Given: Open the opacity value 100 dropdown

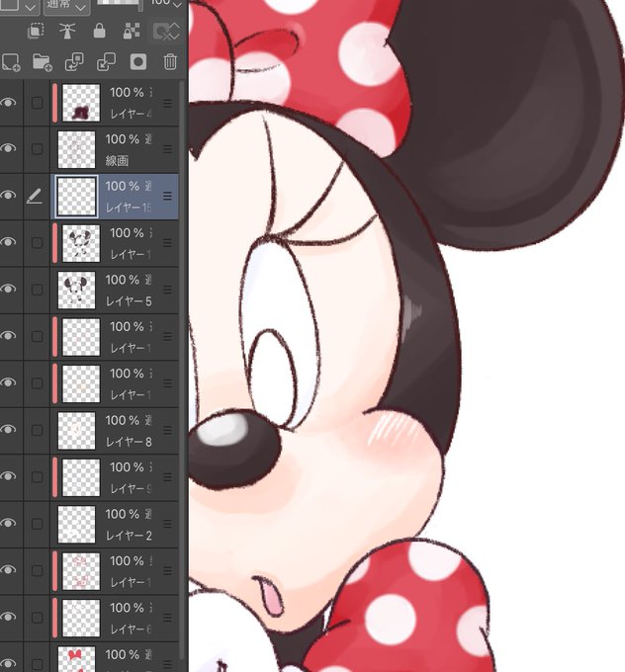Looking at the screenshot, I should 166,3.
